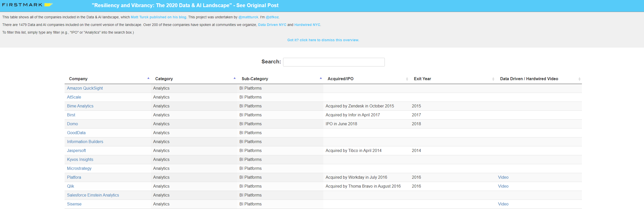
Task: Sort by Exit Year column arrows
Action: [x=493, y=79]
